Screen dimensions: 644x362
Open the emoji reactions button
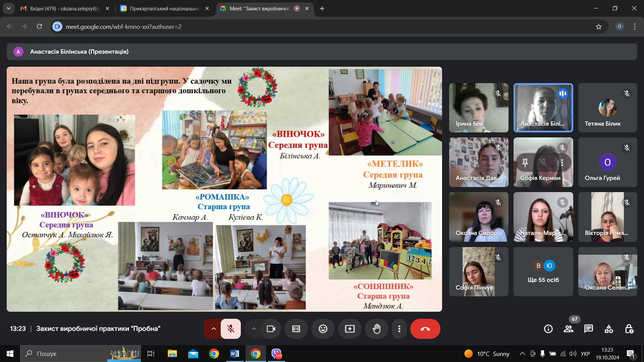coord(323,329)
